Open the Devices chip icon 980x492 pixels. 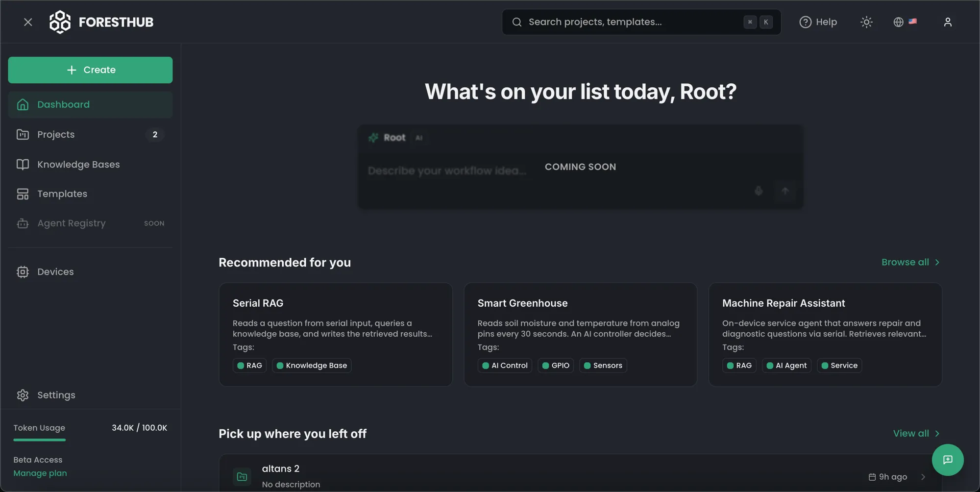(23, 272)
